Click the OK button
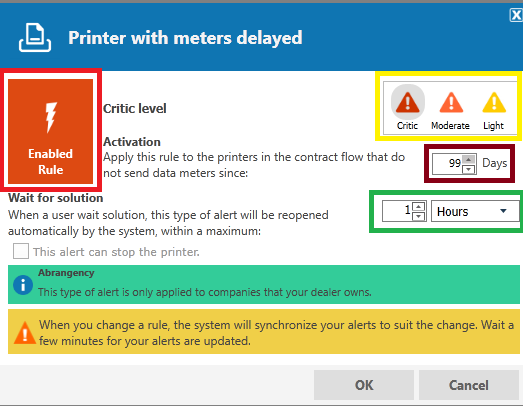The width and height of the screenshot is (523, 406). click(364, 385)
